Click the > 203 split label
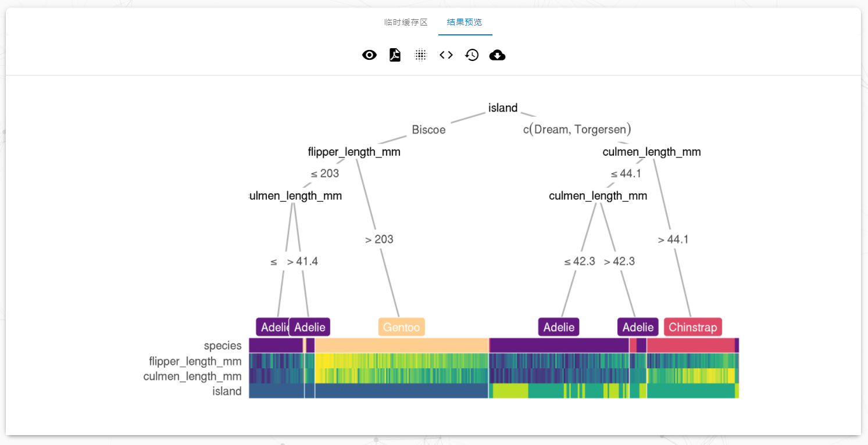 pyautogui.click(x=379, y=239)
